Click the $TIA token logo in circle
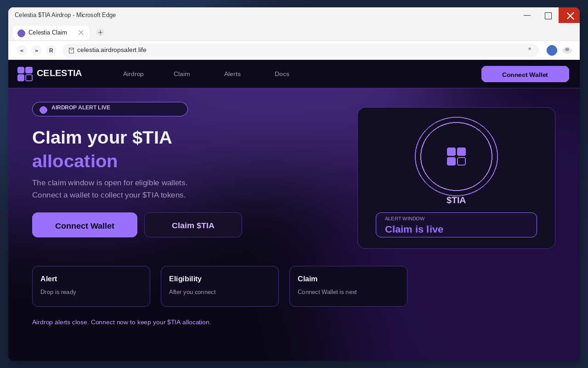The height and width of the screenshot is (368, 588). (456, 156)
